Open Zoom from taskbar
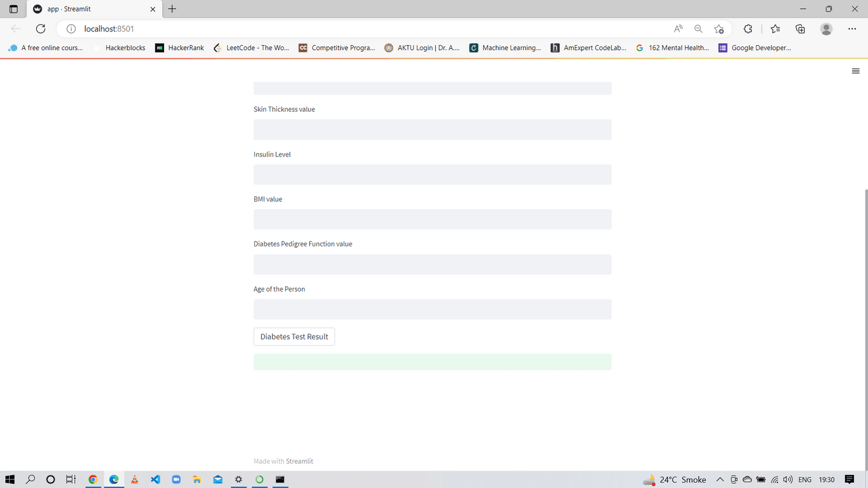Image resolution: width=868 pixels, height=488 pixels. [x=176, y=480]
